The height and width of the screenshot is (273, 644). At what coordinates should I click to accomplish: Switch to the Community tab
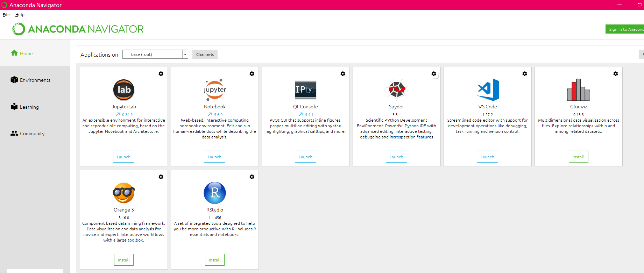(x=35, y=134)
